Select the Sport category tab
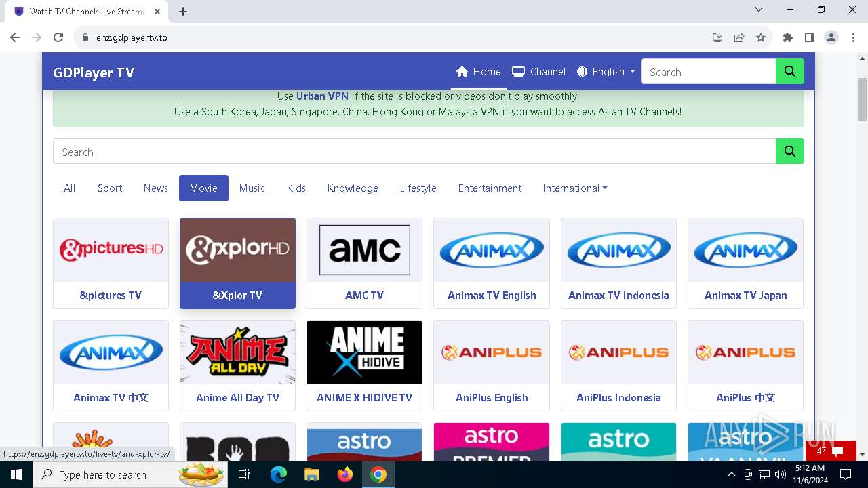 pos(110,188)
